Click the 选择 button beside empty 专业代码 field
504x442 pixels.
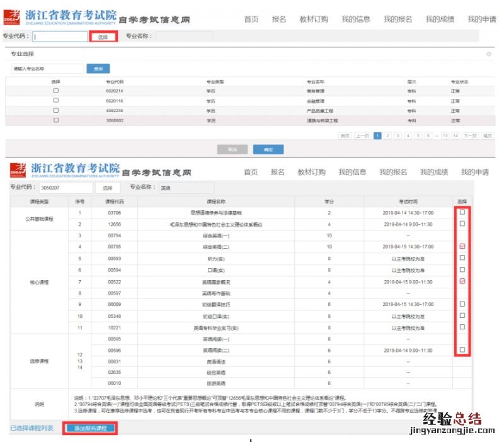pos(103,37)
